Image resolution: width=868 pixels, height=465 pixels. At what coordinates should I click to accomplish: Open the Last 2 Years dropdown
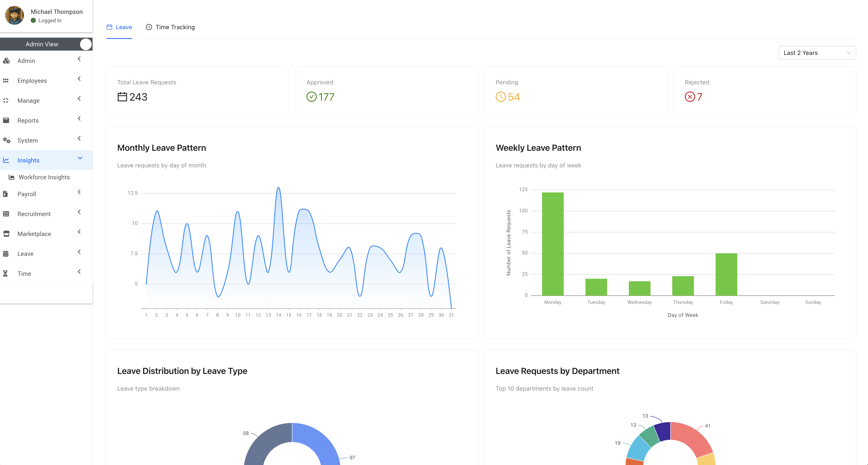point(817,53)
